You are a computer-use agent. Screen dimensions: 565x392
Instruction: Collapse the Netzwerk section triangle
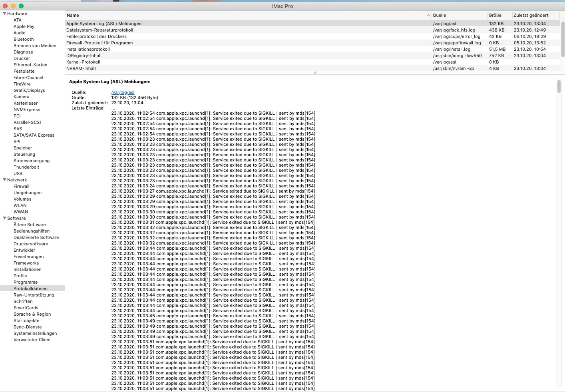[x=4, y=180]
